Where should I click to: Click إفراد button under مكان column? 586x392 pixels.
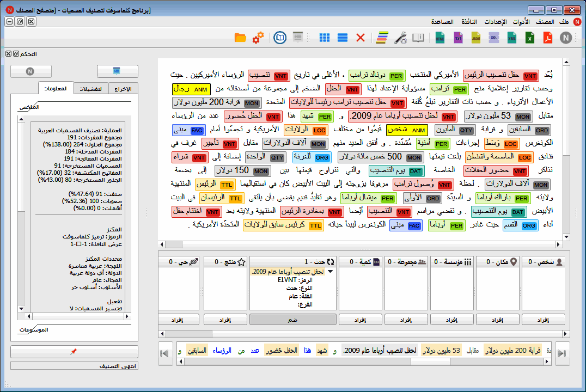point(497,320)
